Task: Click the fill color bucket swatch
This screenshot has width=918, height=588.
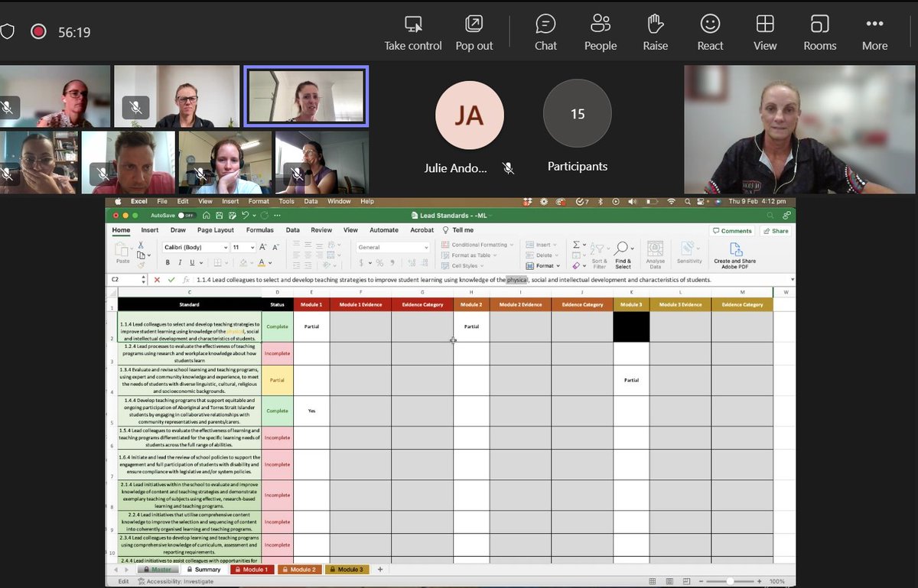Action: [243, 263]
